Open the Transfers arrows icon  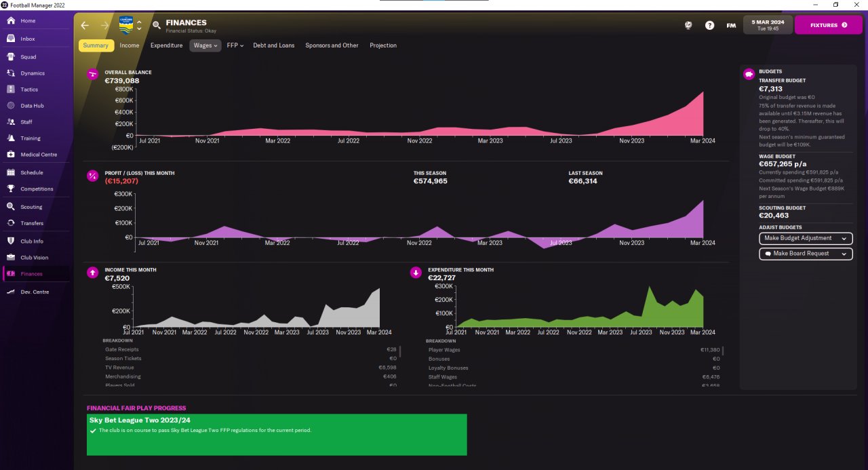11,223
